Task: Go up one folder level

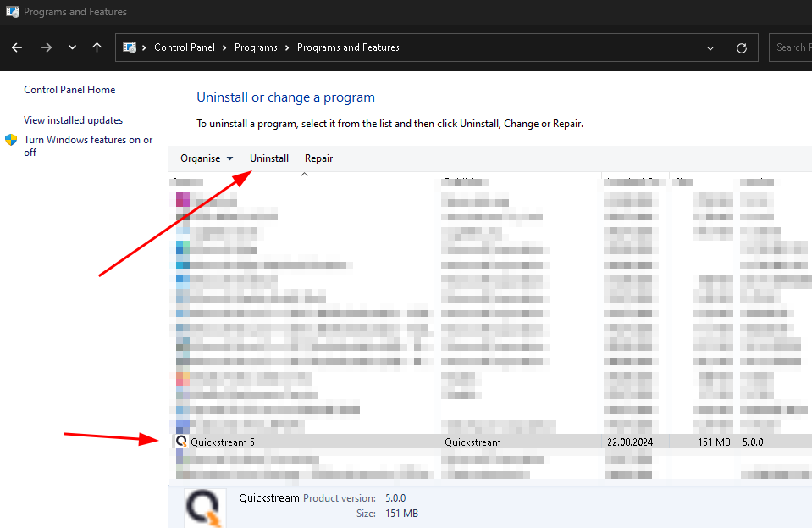Action: (97, 47)
